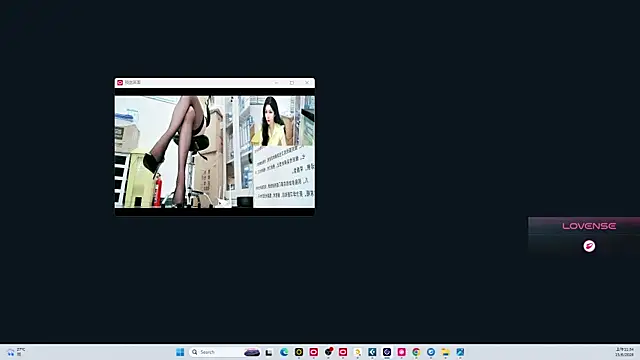Open Task View from the taskbar
This screenshot has width=640, height=360.
pos(269,352)
